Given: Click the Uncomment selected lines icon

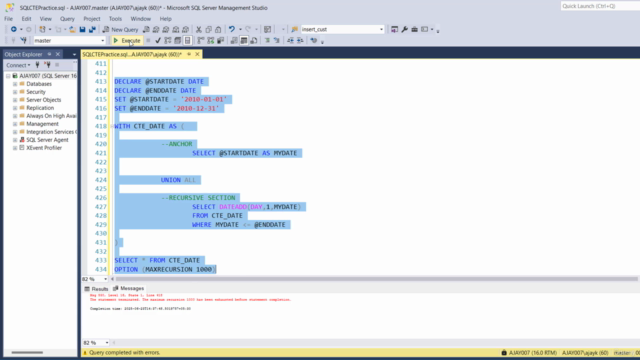Looking at the screenshot, I should [277, 40].
